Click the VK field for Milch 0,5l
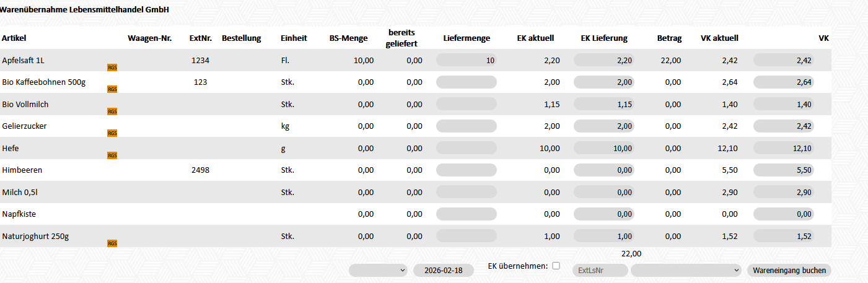Viewport: 868px width, 283px height. 784,192
